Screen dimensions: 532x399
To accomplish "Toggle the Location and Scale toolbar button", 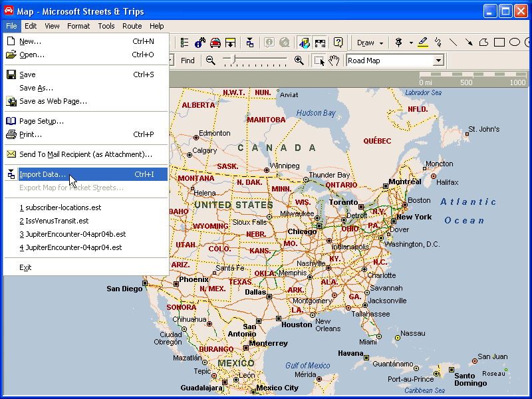I will [320, 43].
